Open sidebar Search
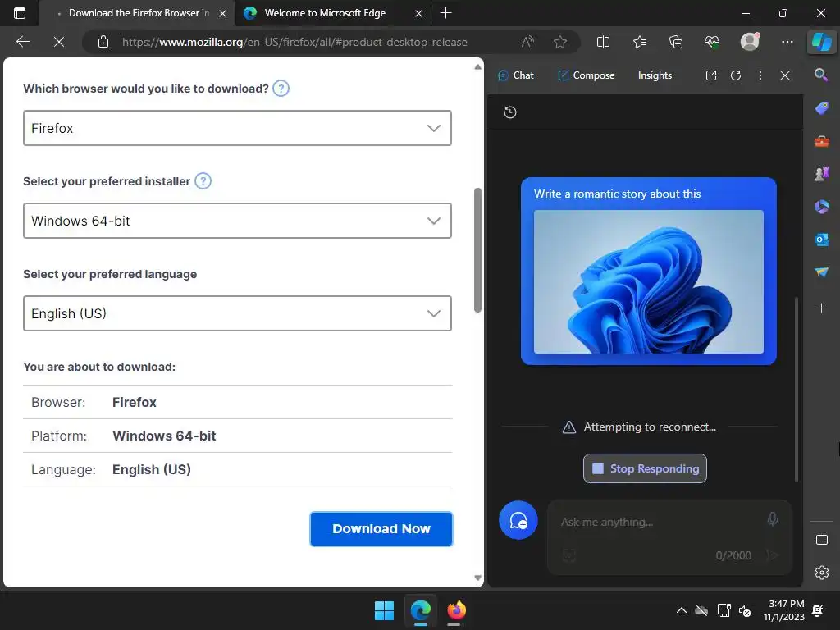 (x=821, y=75)
